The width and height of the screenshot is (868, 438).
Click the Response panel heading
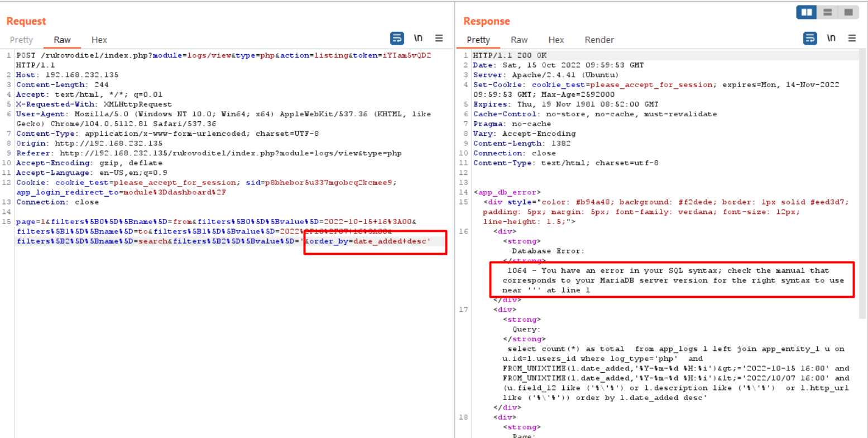(487, 21)
